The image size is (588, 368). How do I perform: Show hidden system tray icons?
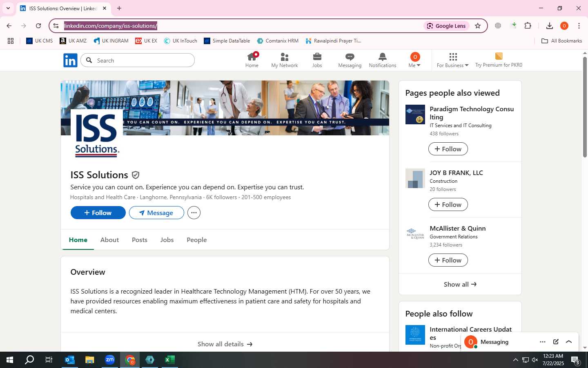[515, 360]
